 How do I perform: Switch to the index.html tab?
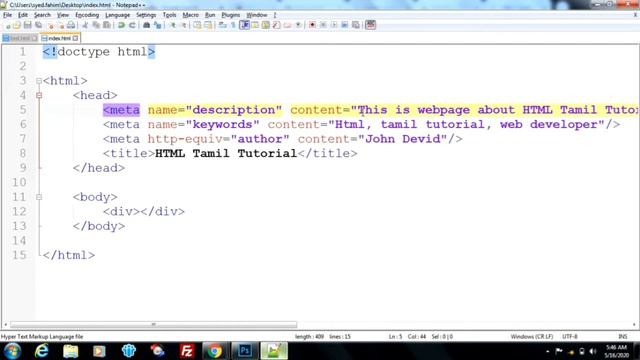tap(60, 38)
